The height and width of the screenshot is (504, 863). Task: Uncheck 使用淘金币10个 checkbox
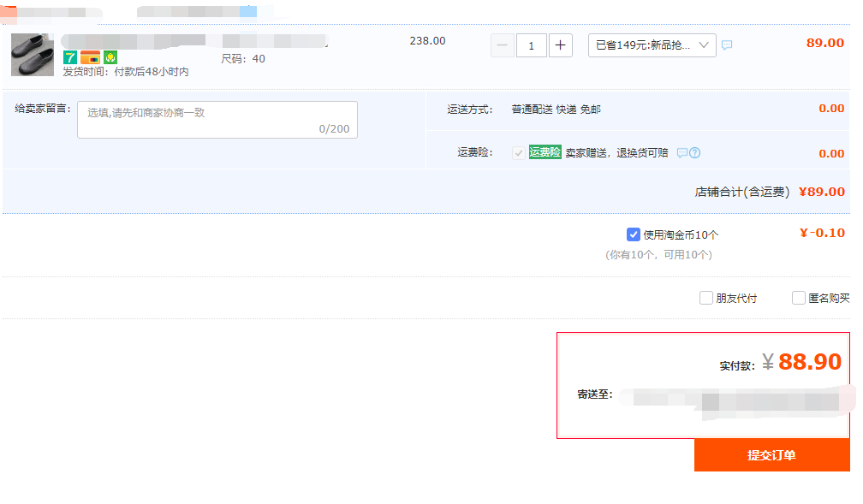click(x=634, y=234)
